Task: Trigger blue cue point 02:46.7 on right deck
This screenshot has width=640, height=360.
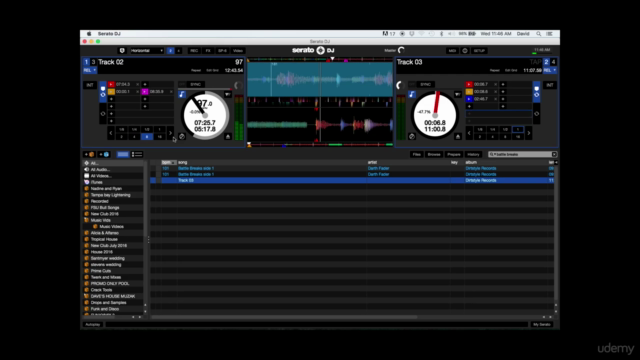Action: click(469, 99)
